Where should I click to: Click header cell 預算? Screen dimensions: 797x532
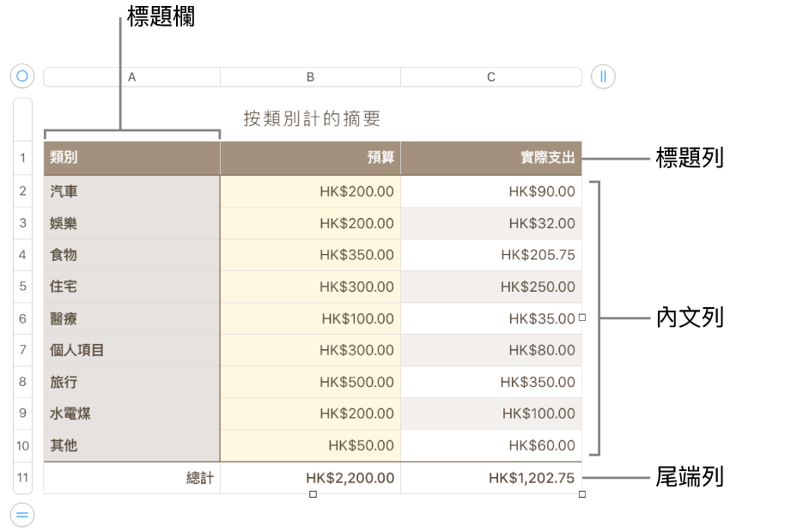pos(311,158)
